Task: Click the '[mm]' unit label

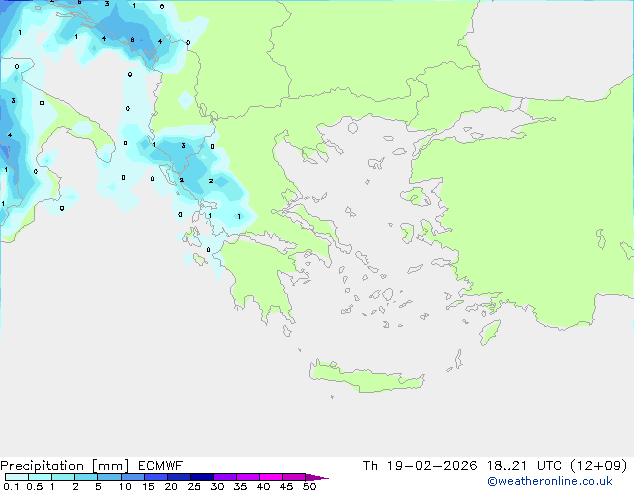Action: click(110, 466)
